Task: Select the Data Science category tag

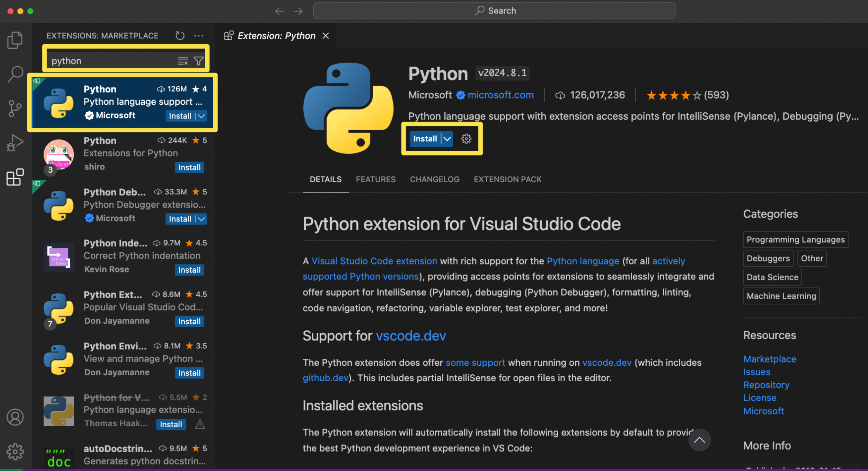Action: tap(772, 277)
